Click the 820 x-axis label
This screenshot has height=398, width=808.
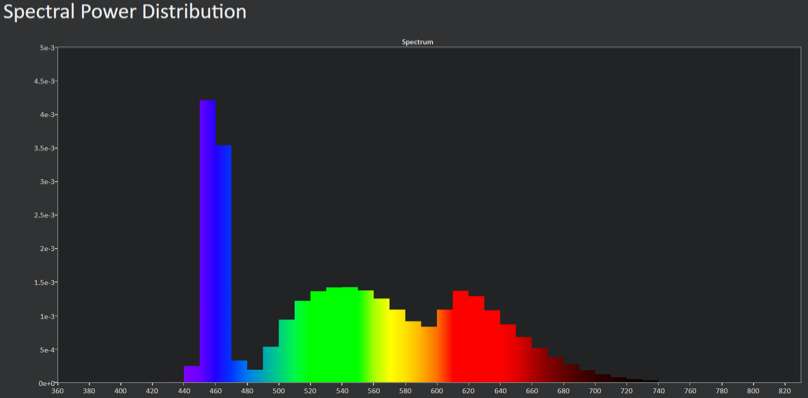point(785,391)
